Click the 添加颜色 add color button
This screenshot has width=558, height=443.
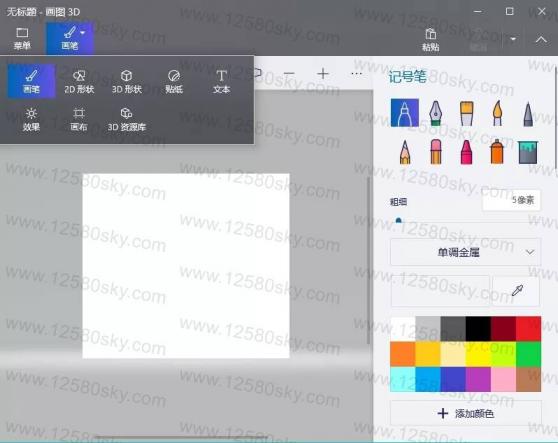[x=465, y=413]
